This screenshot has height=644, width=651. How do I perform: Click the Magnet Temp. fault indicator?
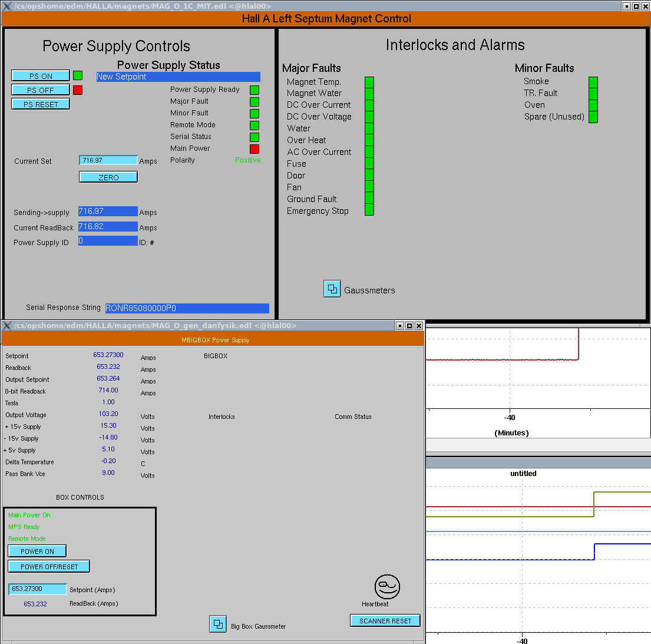[369, 82]
